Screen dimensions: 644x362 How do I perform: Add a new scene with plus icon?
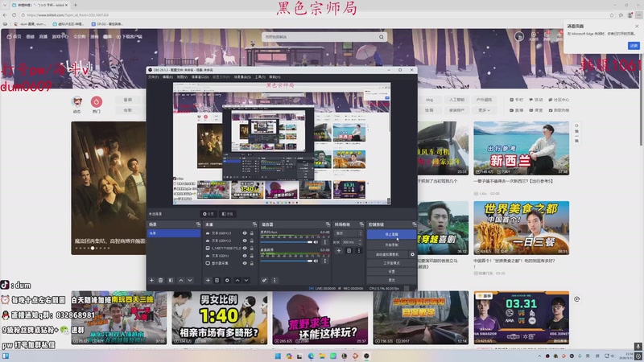[x=151, y=280]
